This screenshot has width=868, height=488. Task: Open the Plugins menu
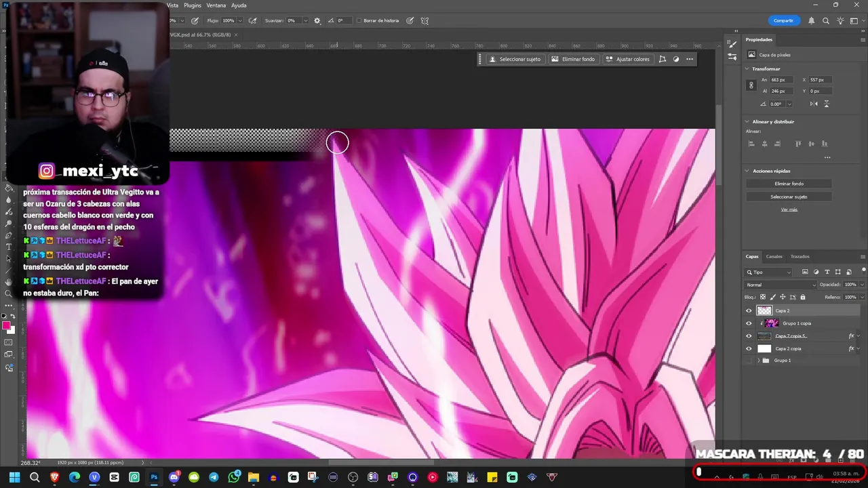click(x=193, y=5)
